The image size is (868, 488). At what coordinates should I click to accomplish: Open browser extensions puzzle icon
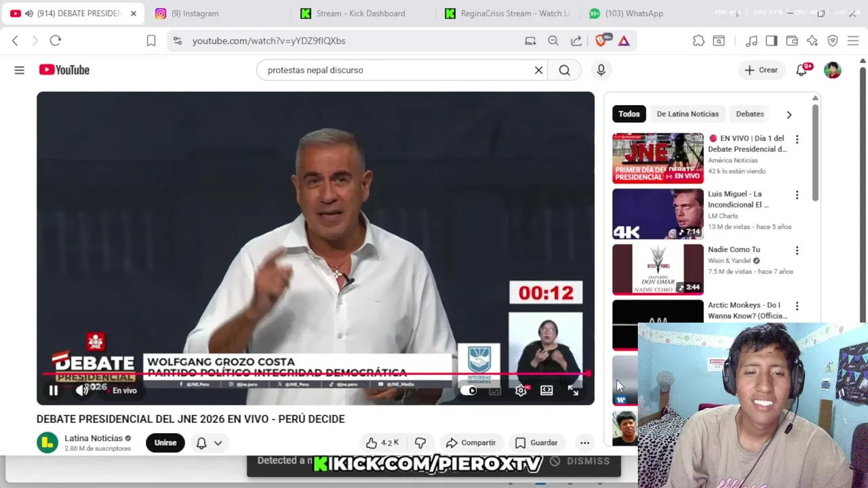pyautogui.click(x=698, y=41)
